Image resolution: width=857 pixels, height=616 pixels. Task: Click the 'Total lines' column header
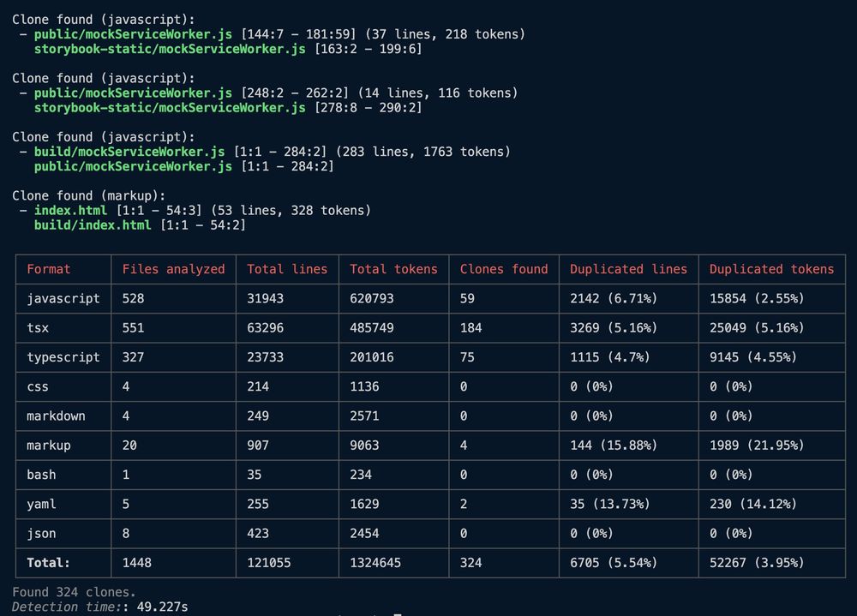[x=287, y=269]
